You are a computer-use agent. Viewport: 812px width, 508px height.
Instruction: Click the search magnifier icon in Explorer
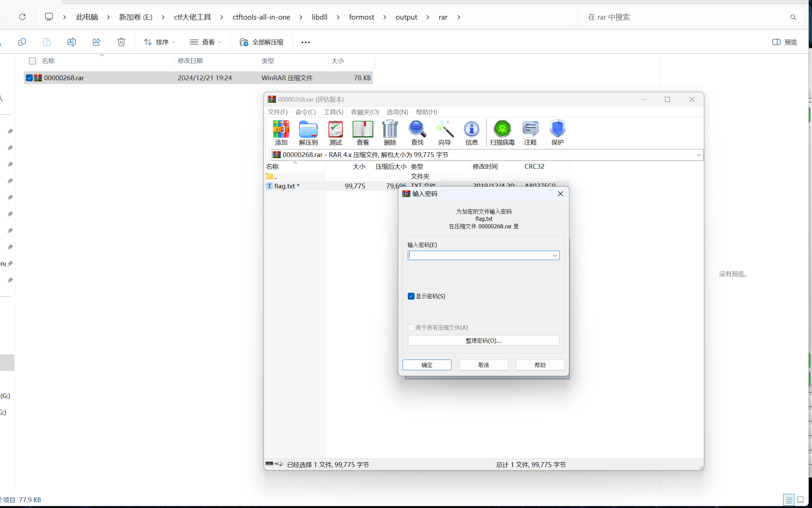pyautogui.click(x=793, y=17)
